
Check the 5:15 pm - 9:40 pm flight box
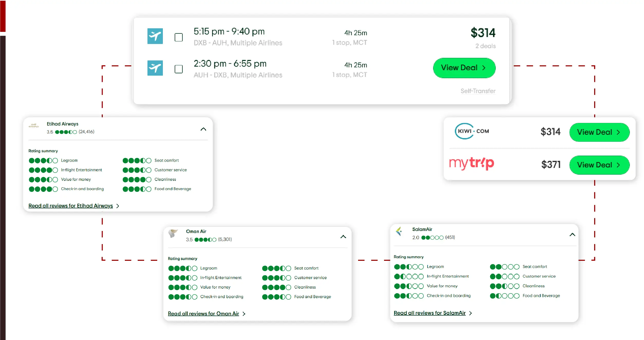[x=179, y=37]
